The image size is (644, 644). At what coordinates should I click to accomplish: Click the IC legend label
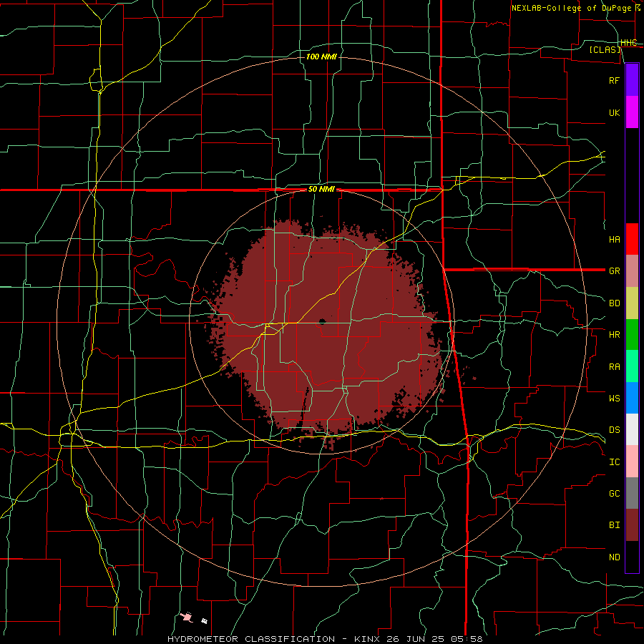coord(614,462)
